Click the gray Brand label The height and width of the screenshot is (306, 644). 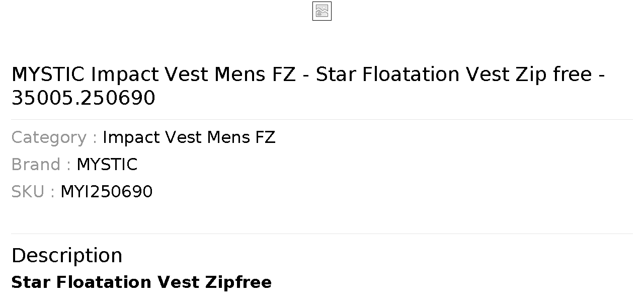(41, 165)
